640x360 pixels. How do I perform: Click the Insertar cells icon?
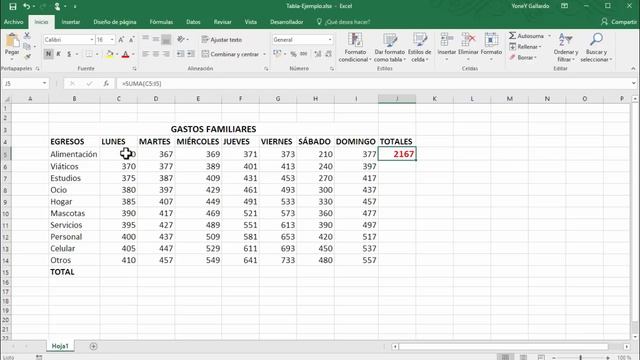[x=447, y=40]
